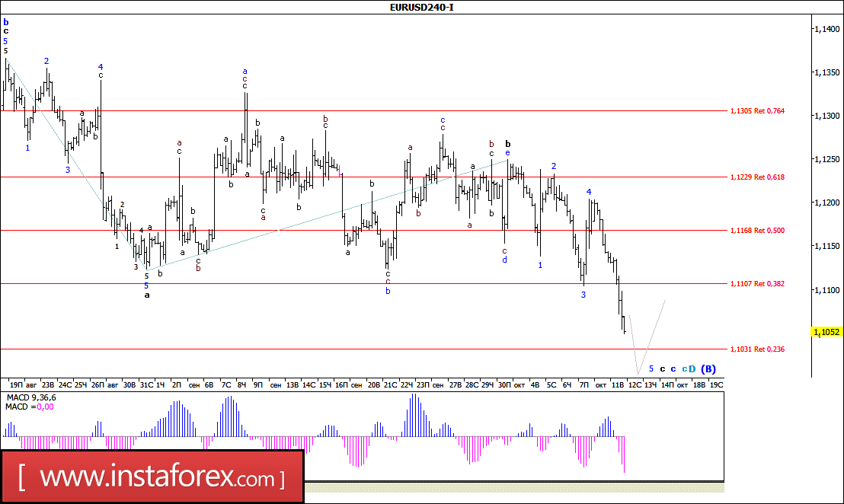Click the 15Ч date label
The image size is (844, 504).
coord(325,384)
